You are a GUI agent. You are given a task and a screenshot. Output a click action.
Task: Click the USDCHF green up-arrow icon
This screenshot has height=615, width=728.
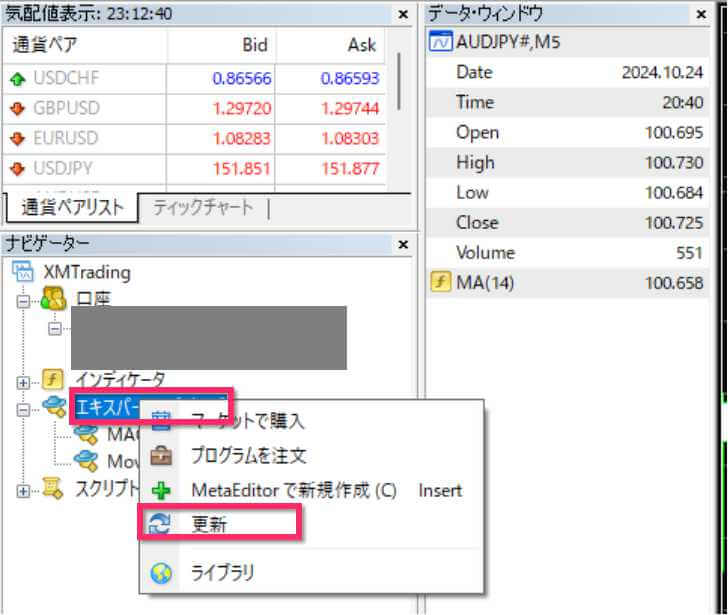click(x=17, y=77)
